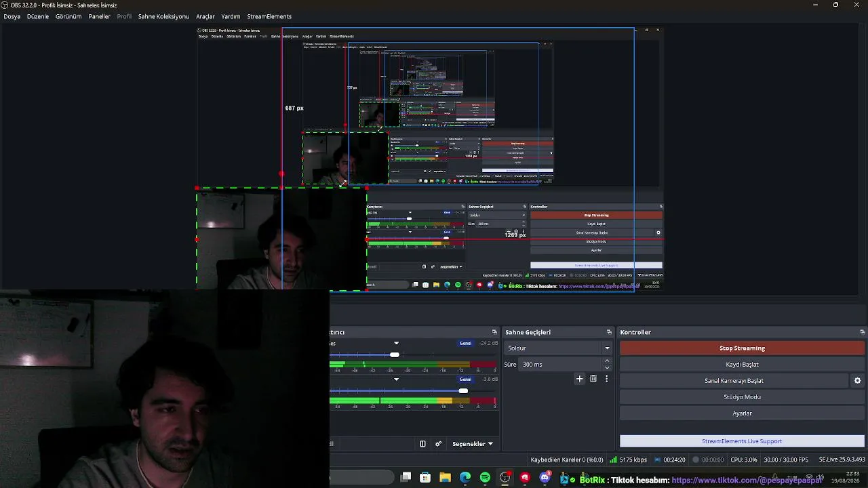Viewport: 868px width, 488px height.
Task: Open the Araçlar menu
Action: (205, 16)
